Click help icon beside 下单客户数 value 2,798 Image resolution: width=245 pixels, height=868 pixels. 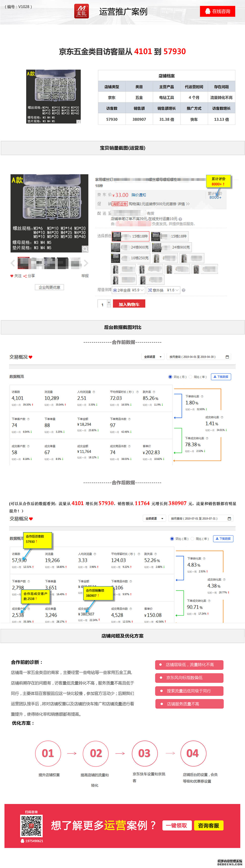[29, 581]
